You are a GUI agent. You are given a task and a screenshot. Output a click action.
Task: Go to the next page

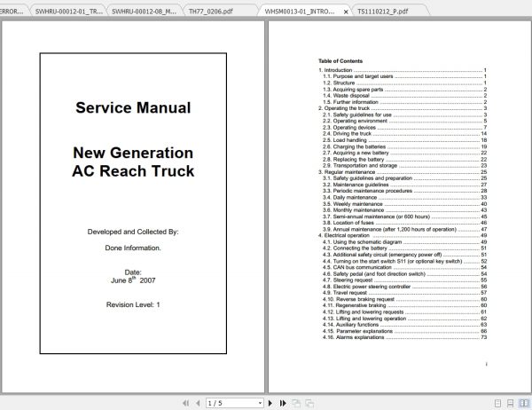pos(270,403)
